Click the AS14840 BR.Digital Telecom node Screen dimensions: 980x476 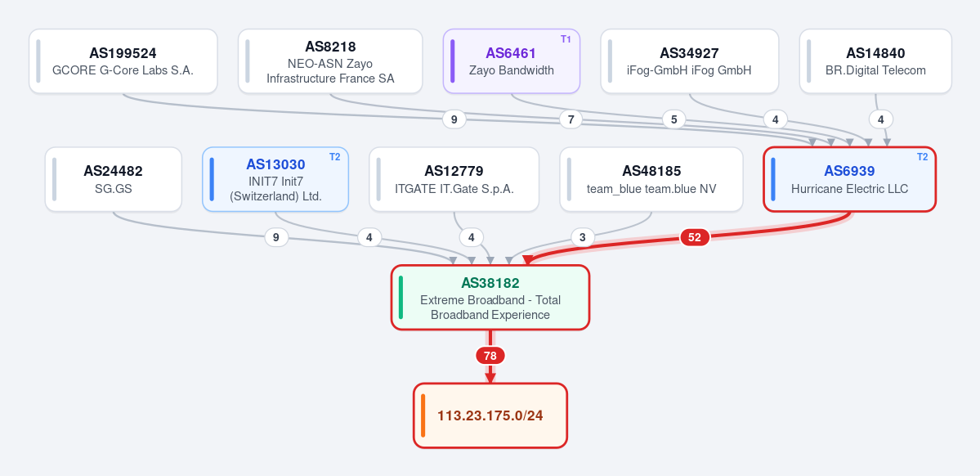point(875,61)
